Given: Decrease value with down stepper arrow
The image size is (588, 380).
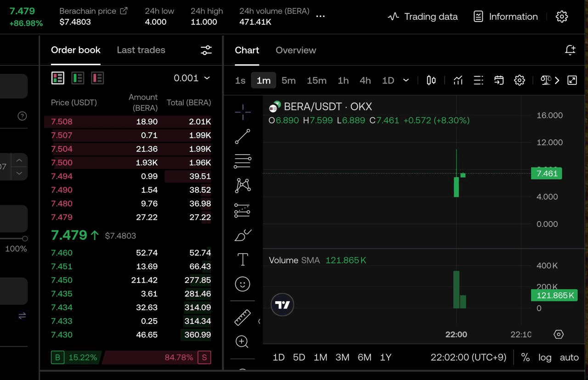Looking at the screenshot, I should tap(19, 173).
